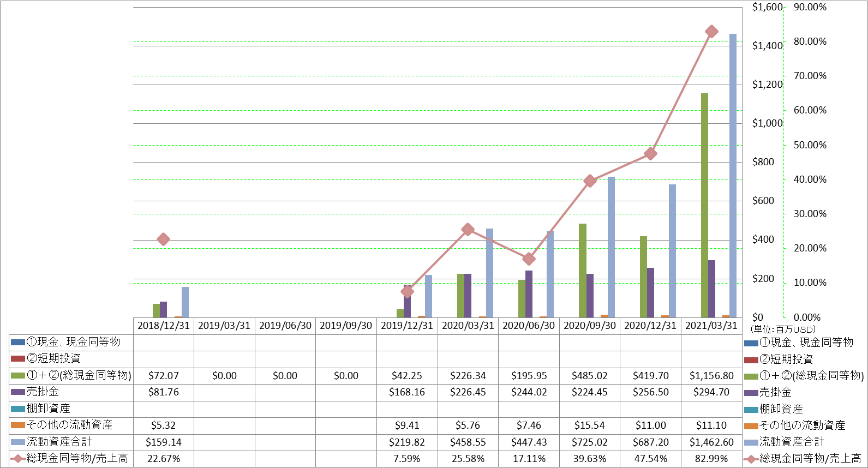Select the 2019/09/30 date column header

click(x=346, y=326)
